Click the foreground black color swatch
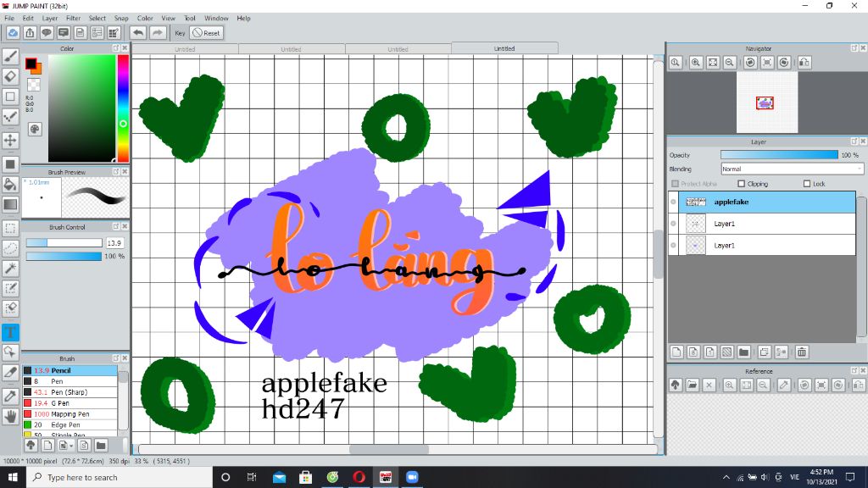This screenshot has height=488, width=868. click(31, 64)
